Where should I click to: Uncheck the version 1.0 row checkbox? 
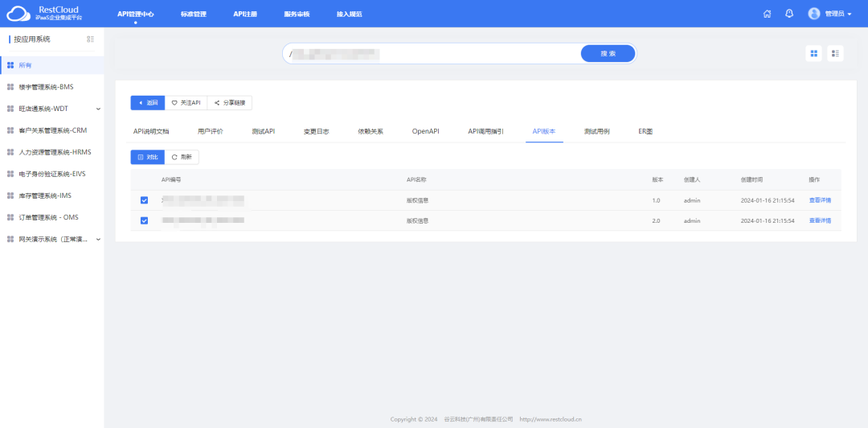click(144, 200)
